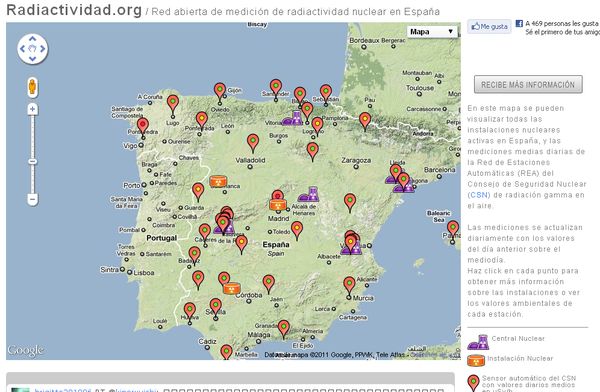Screen dimensions: 600x392
Task: Select the orange Street View pegman
Action: click(x=32, y=87)
